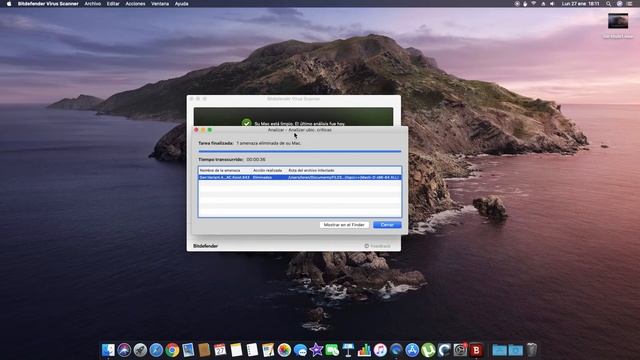
Task: Click the completed scan progress bar
Action: click(x=300, y=151)
